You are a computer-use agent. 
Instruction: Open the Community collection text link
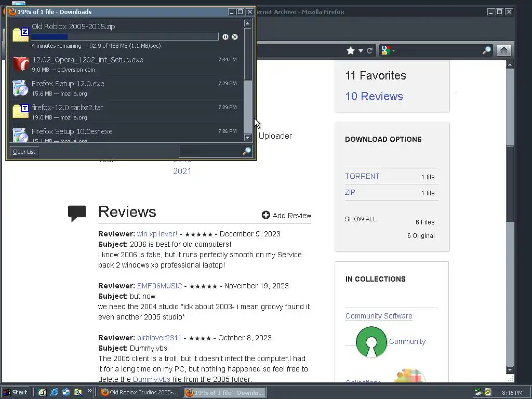407,341
